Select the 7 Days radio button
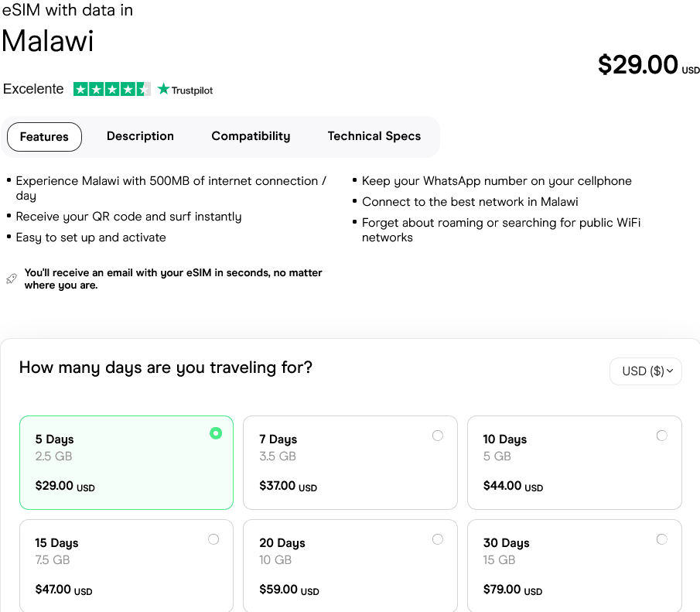The image size is (700, 612). click(x=438, y=436)
